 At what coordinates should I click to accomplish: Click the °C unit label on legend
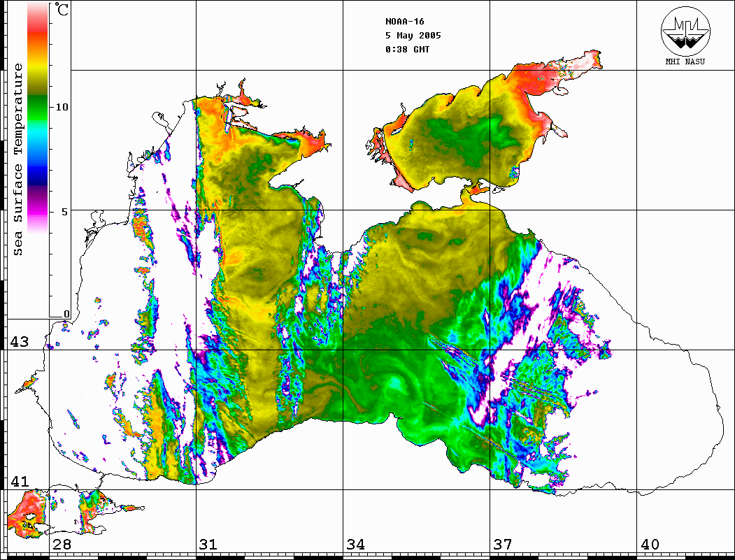tap(62, 9)
